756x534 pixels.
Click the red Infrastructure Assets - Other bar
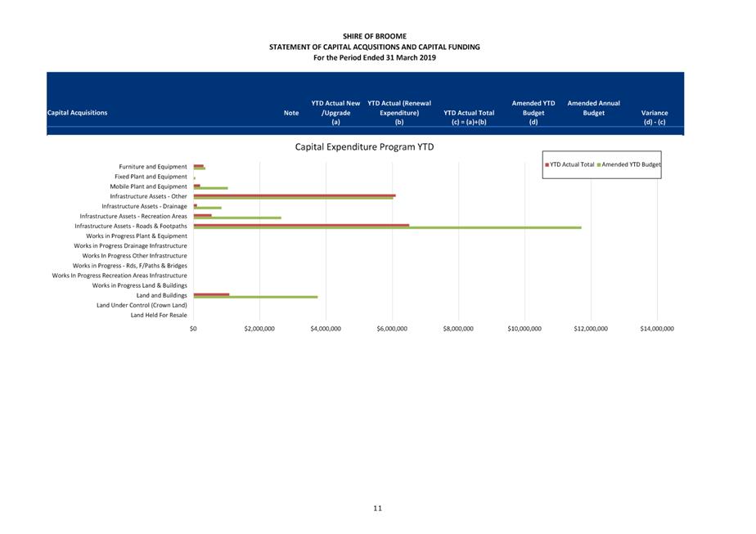[x=295, y=195]
